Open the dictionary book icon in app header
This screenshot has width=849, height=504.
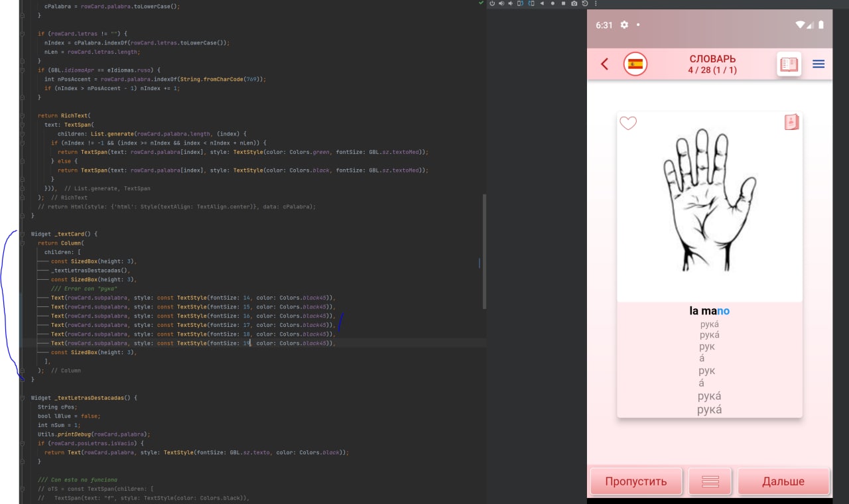(789, 64)
